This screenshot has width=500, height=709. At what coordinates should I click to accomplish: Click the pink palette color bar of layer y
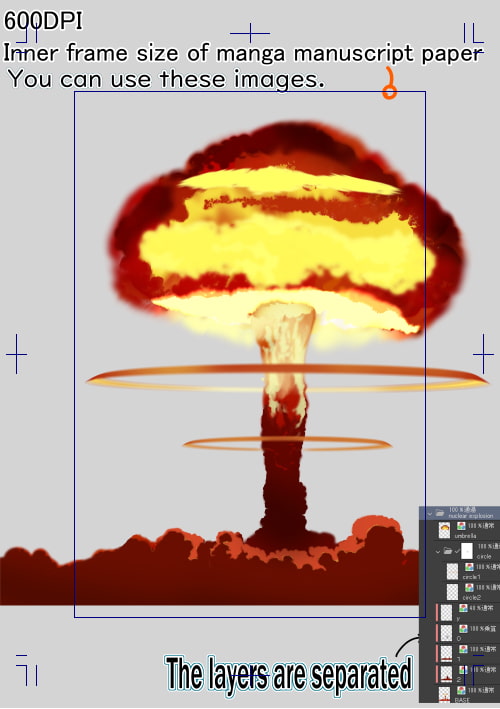[x=437, y=613]
